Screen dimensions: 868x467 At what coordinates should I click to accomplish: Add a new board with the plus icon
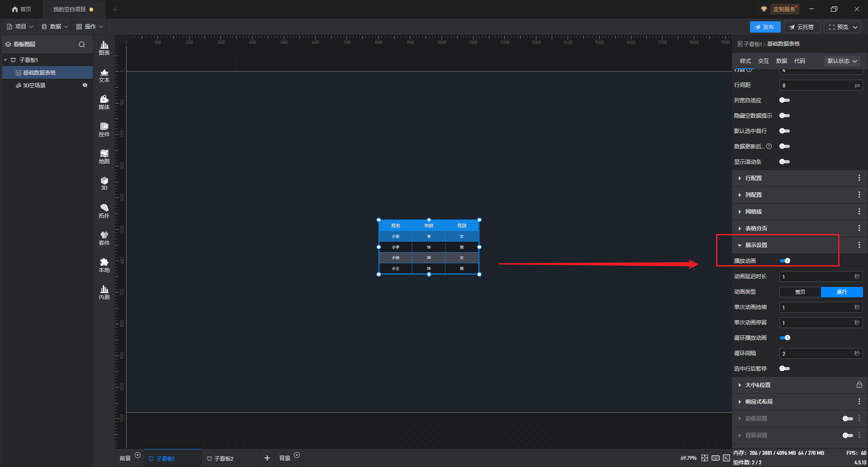267,458
